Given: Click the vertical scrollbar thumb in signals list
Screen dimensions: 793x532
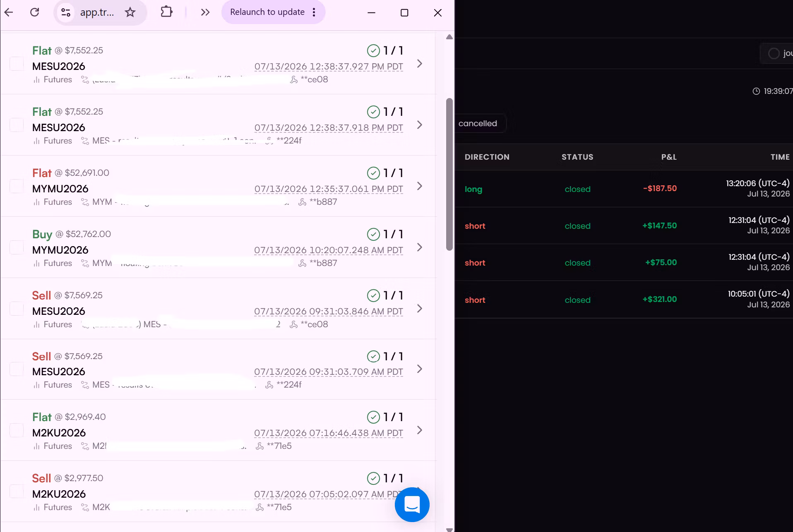Looking at the screenshot, I should click(449, 174).
